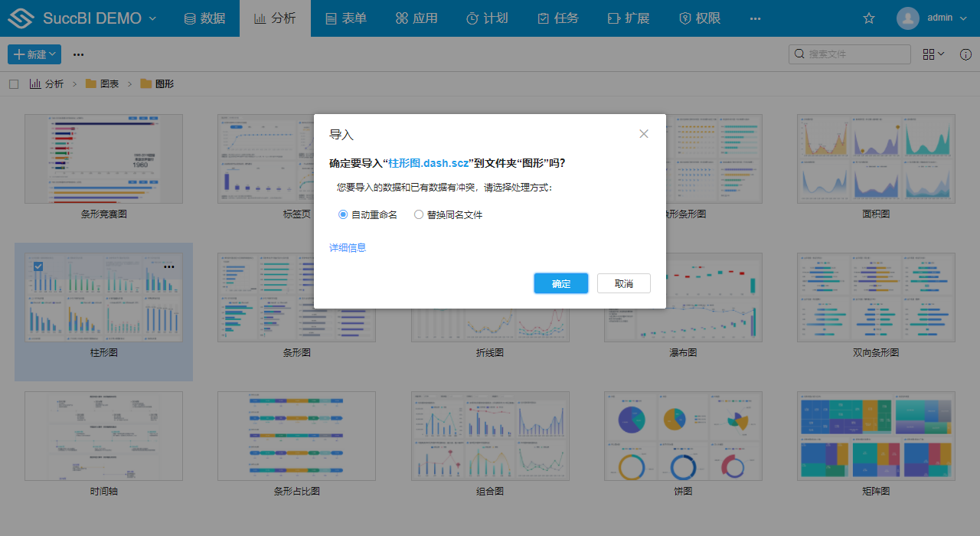Open the 权限 permissions module
This screenshot has height=536, width=980.
click(x=698, y=18)
